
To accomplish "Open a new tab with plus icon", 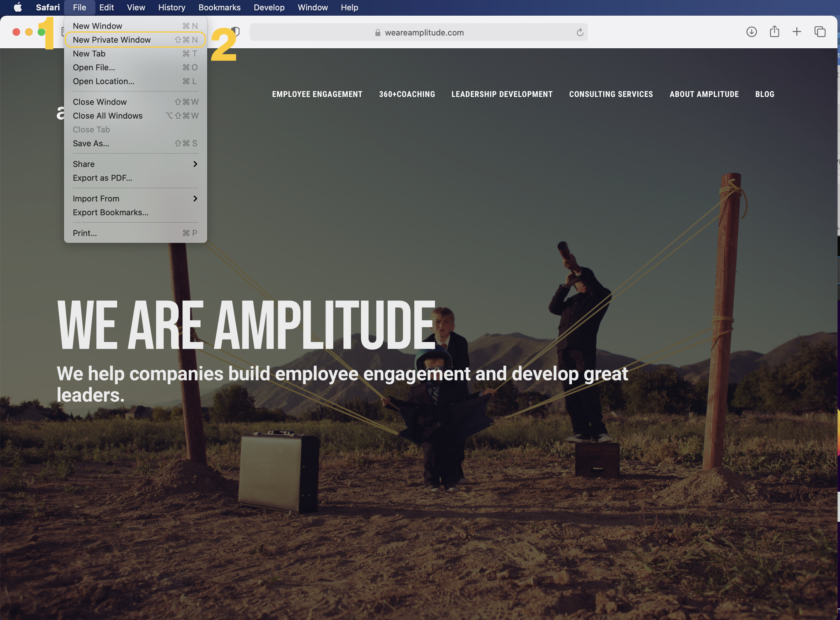I will pos(797,32).
